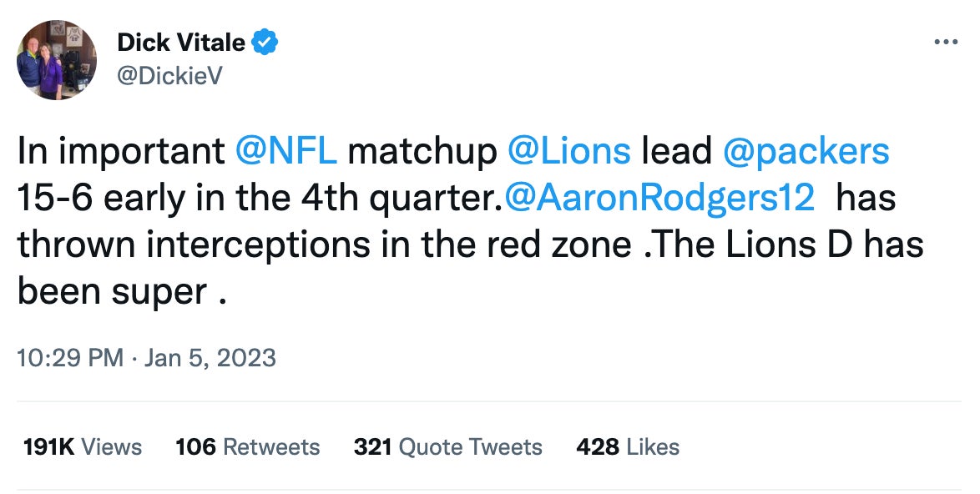Open the 321 Quote Tweets list
Image resolution: width=980 pixels, height=494 pixels.
pyautogui.click(x=447, y=447)
